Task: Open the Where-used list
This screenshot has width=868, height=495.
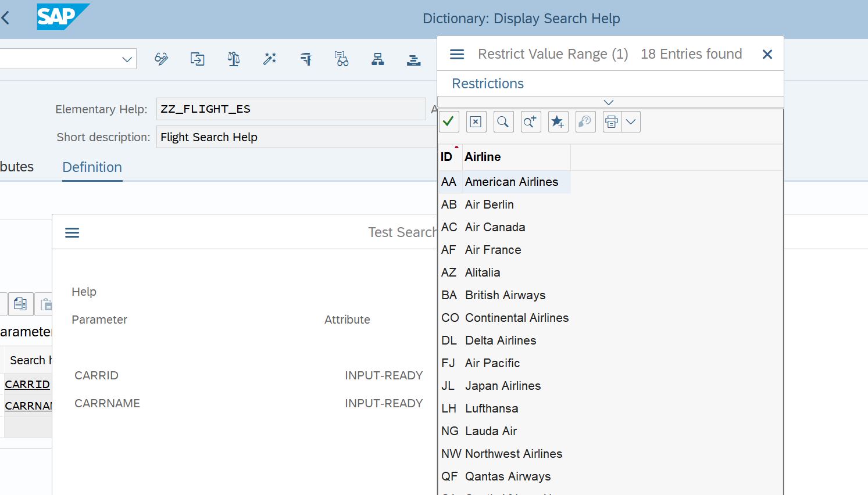Action: tap(341, 58)
